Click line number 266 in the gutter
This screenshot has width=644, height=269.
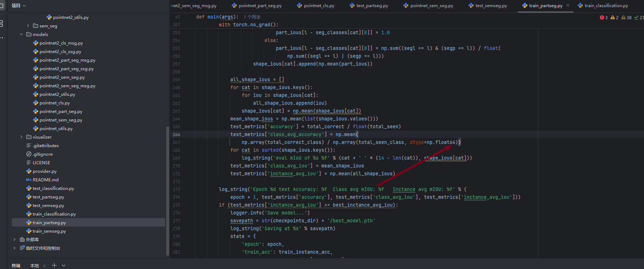[177, 135]
